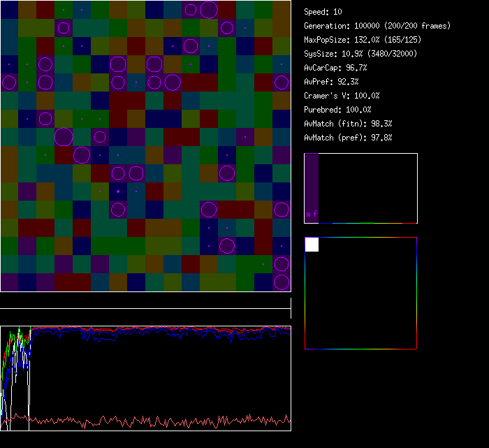Click the empty horizontal bar below the grid
The height and width of the screenshot is (448, 489).
pyautogui.click(x=145, y=301)
